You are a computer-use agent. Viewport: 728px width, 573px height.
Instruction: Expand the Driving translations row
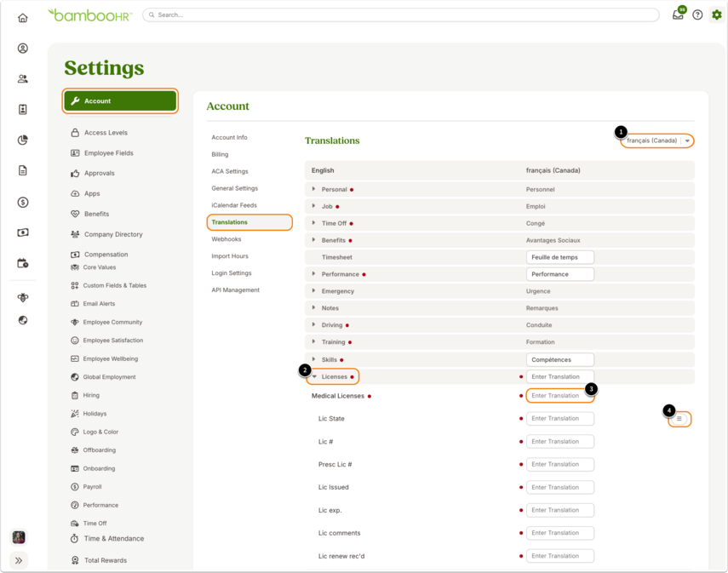coord(314,325)
